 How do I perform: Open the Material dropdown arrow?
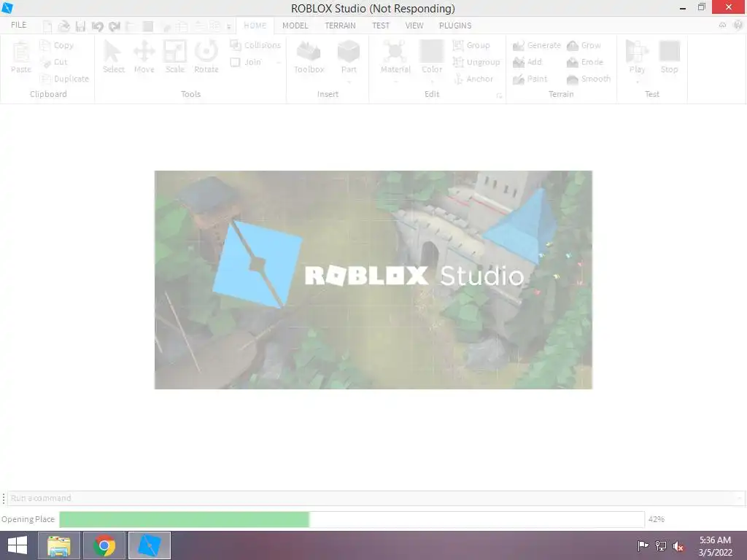click(x=395, y=82)
